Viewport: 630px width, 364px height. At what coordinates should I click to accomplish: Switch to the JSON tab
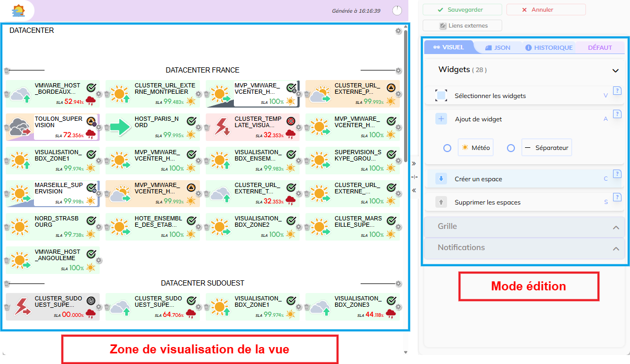[497, 48]
